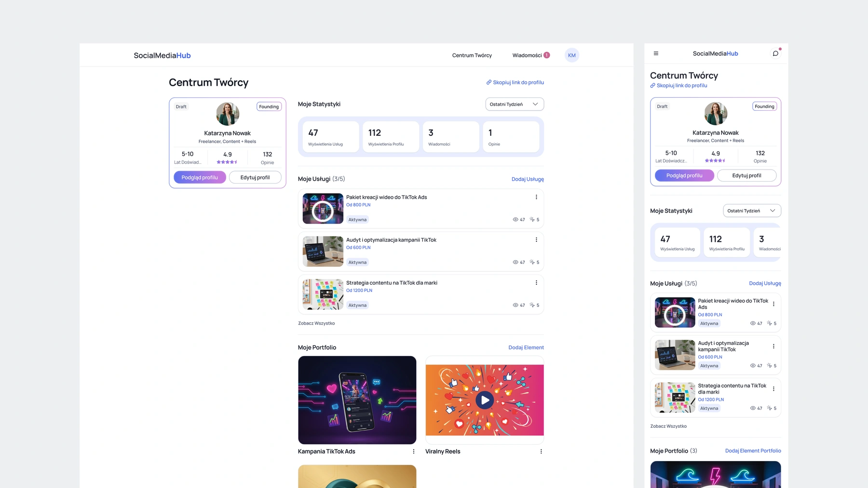Open options menu for Viralny Reels
868x488 pixels.
pyautogui.click(x=541, y=451)
